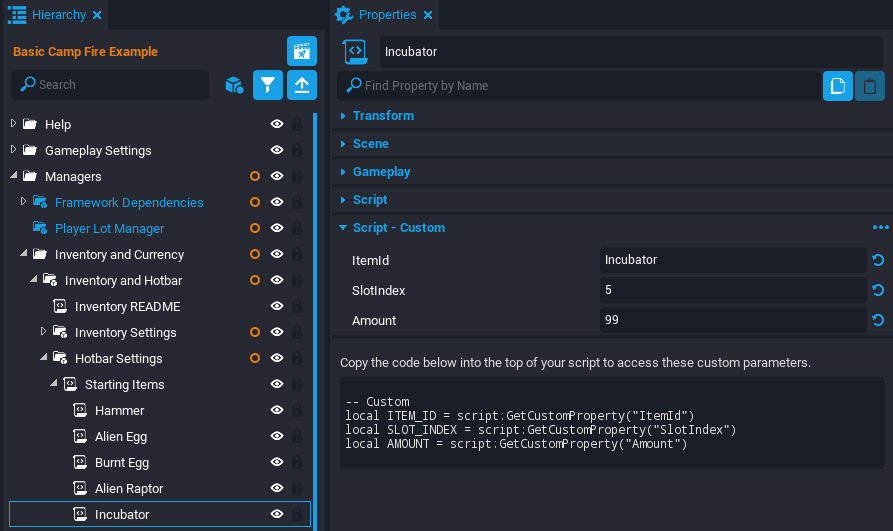
Task: Open the Script - Custom options ellipsis
Action: (880, 228)
